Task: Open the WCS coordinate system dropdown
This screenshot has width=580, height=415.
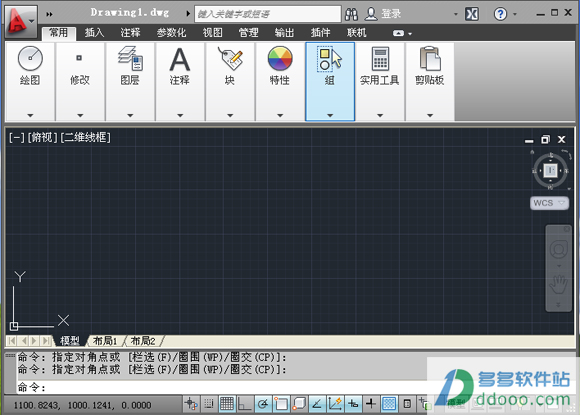Action: (x=549, y=203)
